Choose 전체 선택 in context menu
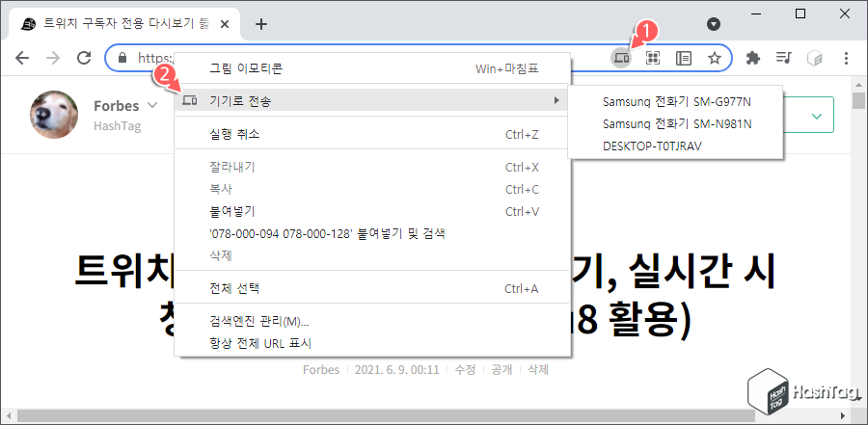 coord(372,288)
